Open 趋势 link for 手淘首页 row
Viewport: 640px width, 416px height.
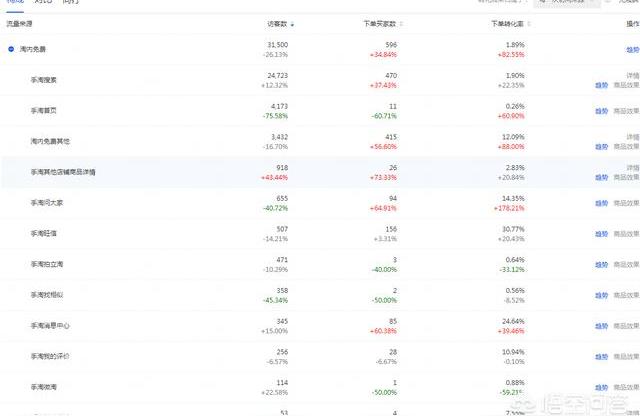[x=601, y=111]
